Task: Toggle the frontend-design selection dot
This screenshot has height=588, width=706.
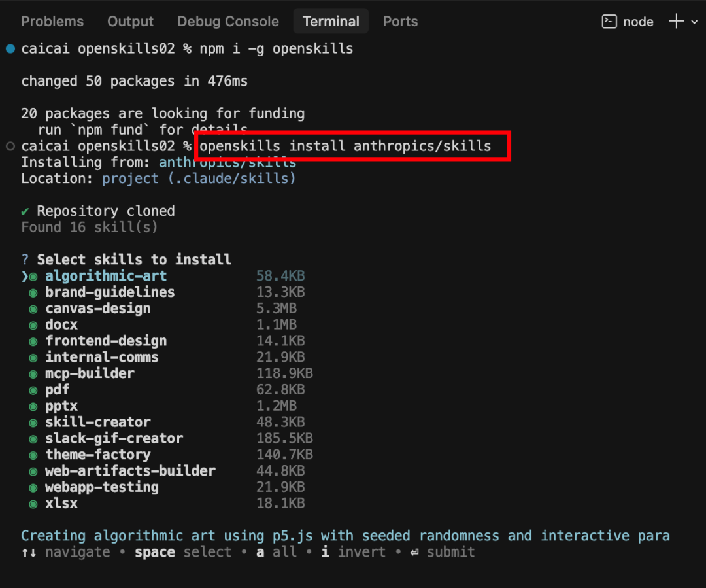Action: 33,341
